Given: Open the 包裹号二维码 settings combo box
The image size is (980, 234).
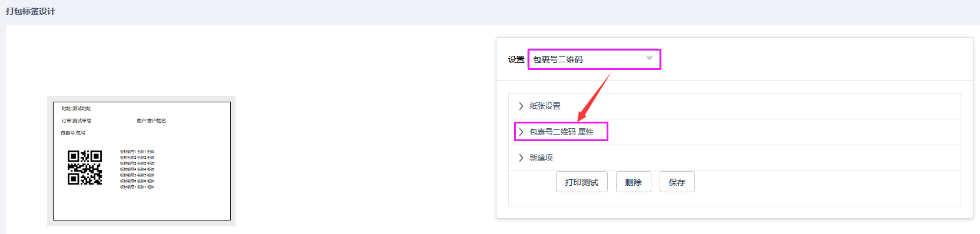Looking at the screenshot, I should (x=594, y=59).
